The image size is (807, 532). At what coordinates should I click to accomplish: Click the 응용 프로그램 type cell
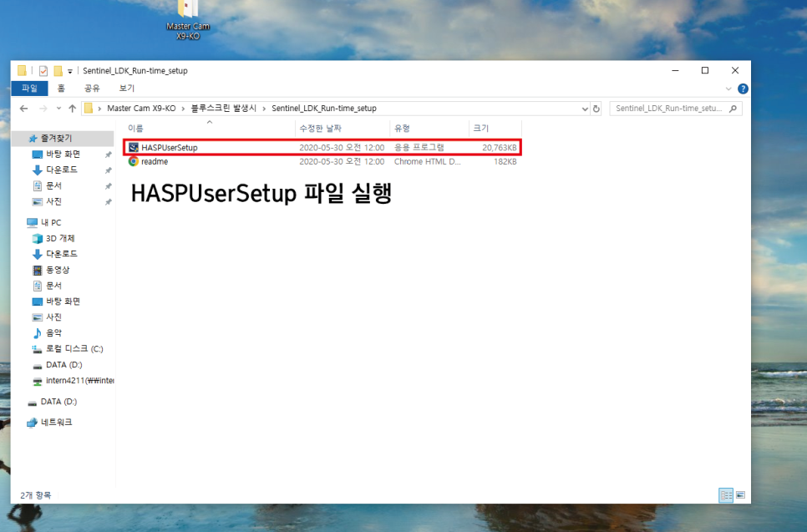coord(419,147)
